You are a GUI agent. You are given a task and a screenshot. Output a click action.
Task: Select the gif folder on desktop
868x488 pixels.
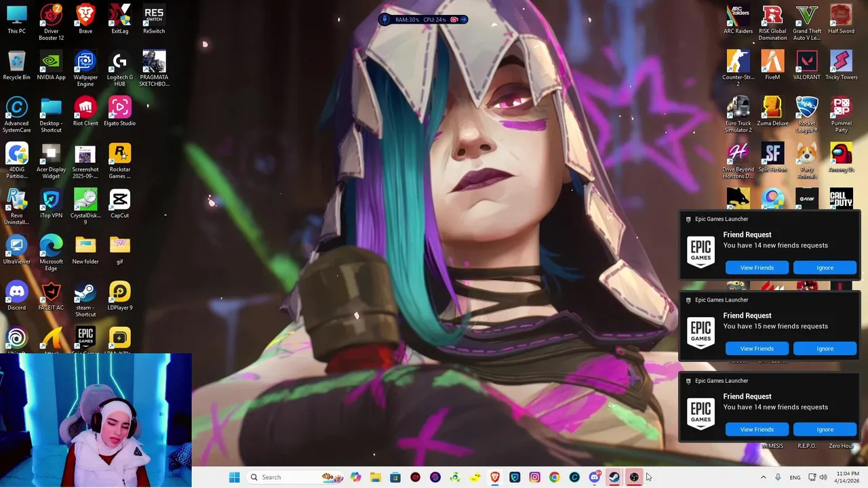pos(119,250)
